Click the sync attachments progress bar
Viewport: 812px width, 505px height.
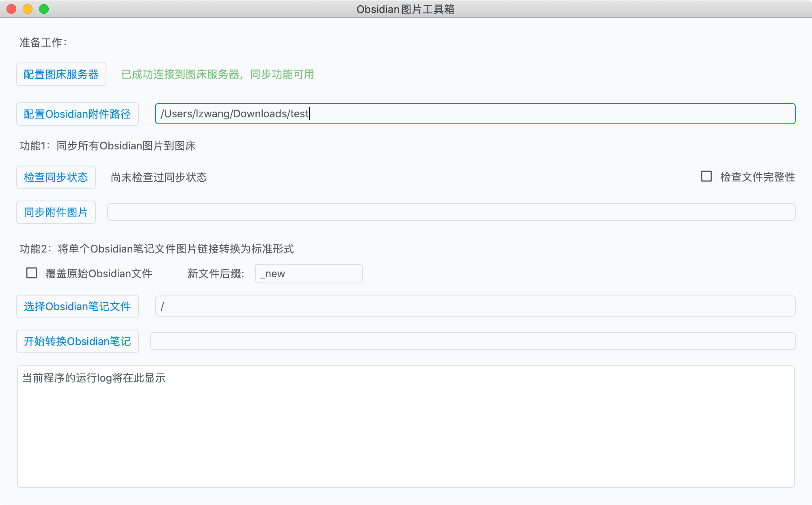[451, 212]
